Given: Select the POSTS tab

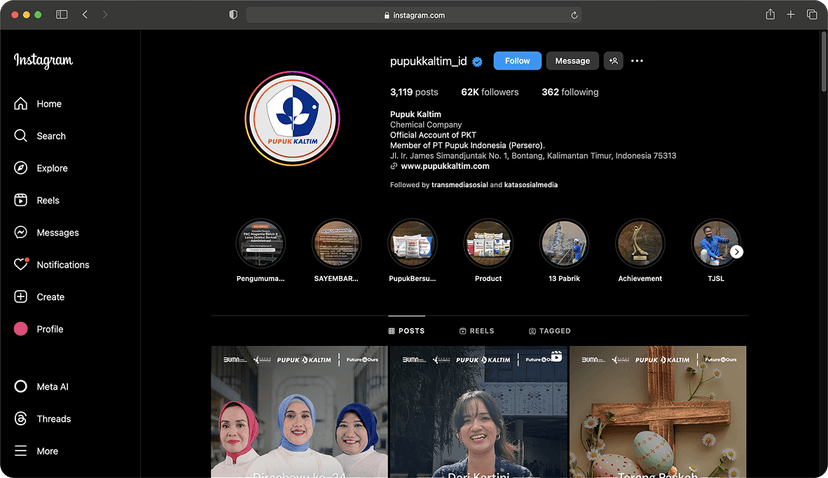Looking at the screenshot, I should pyautogui.click(x=407, y=331).
